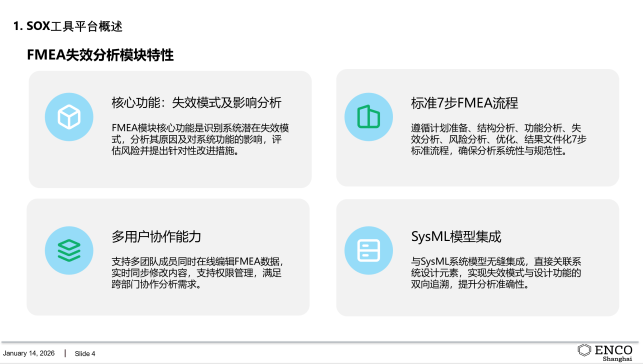Click the paragraph starting 'FMEA模块核心功能是识别'

(200, 139)
